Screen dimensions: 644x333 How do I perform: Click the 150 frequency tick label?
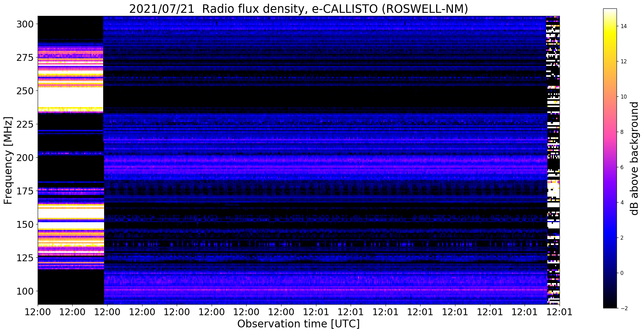point(25,224)
